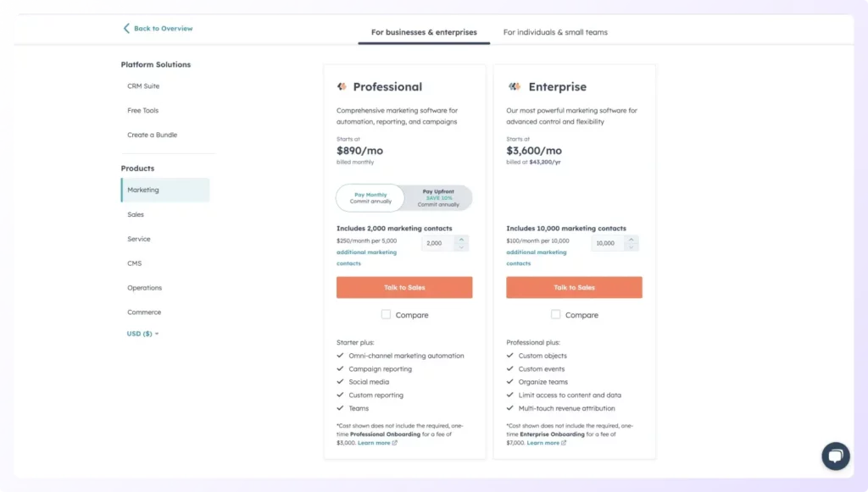Check the Compare box under Enterprise
Viewport: 868px width, 492px height.
[556, 314]
